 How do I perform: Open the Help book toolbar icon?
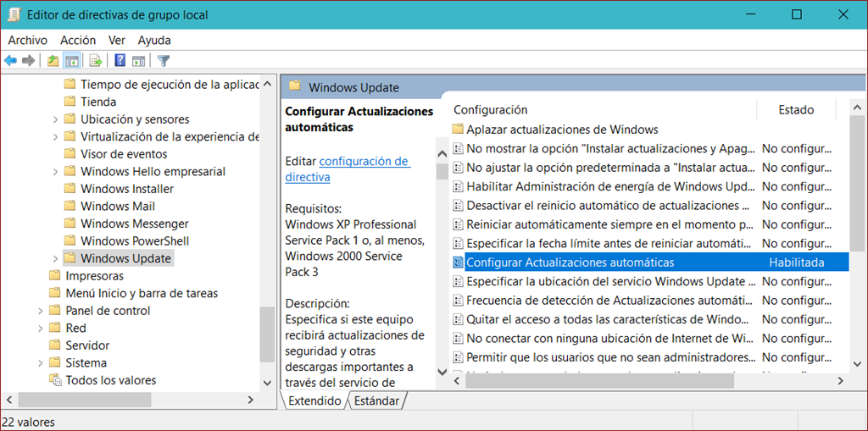point(120,60)
